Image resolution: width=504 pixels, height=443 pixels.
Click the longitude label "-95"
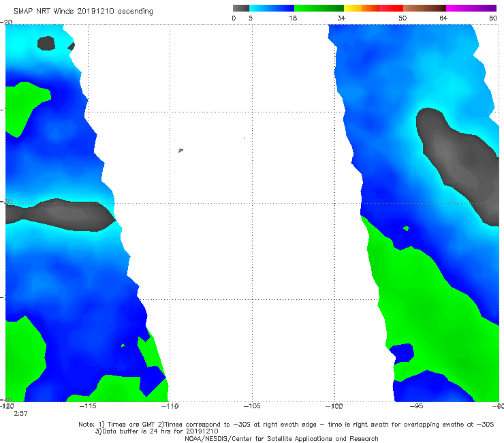416,406
